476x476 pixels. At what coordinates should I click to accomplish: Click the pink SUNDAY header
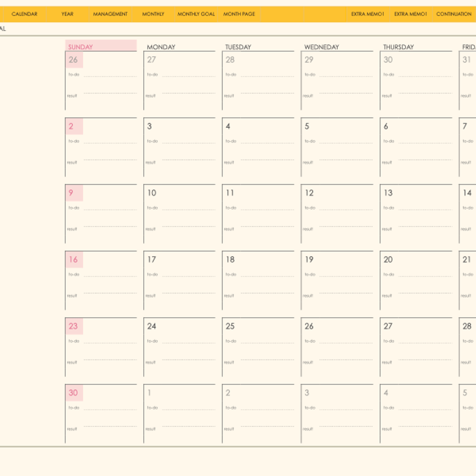(x=101, y=46)
